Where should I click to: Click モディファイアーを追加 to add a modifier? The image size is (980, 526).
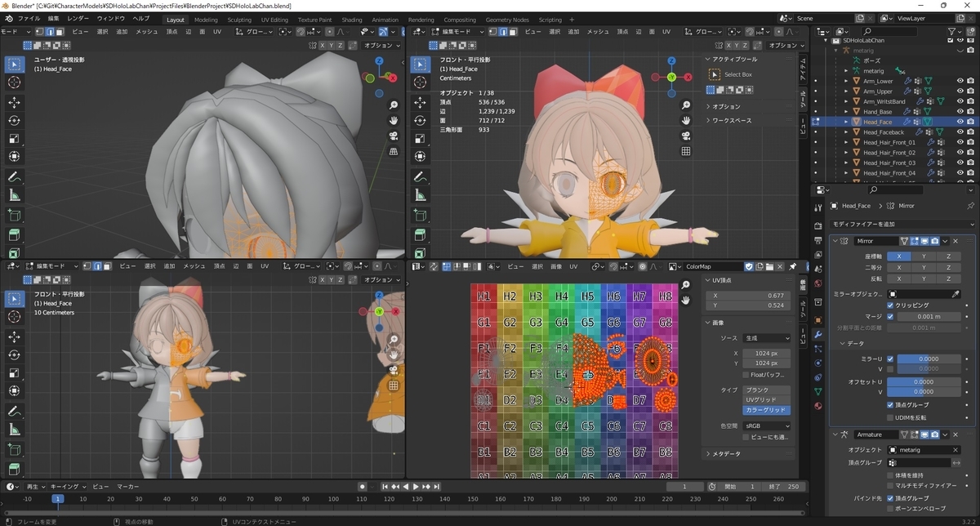coord(902,223)
